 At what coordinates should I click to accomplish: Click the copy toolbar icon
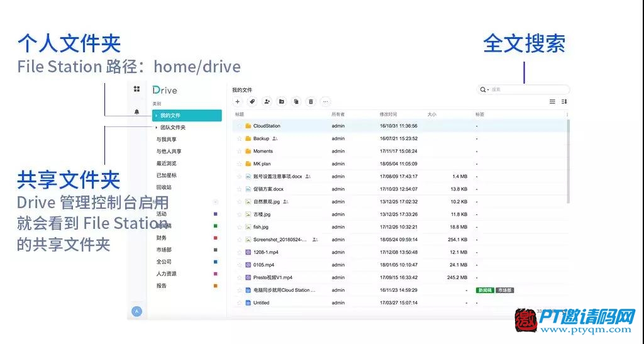tap(296, 101)
